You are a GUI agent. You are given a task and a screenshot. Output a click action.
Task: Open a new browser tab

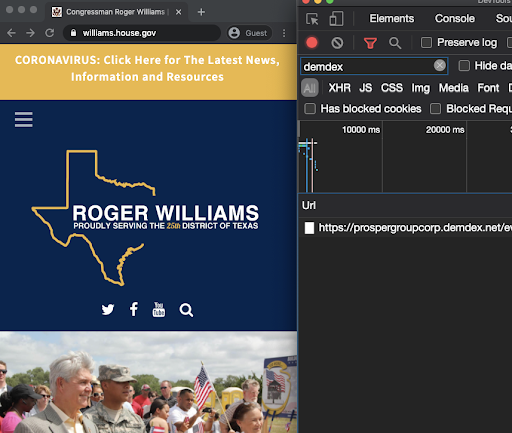click(x=201, y=12)
